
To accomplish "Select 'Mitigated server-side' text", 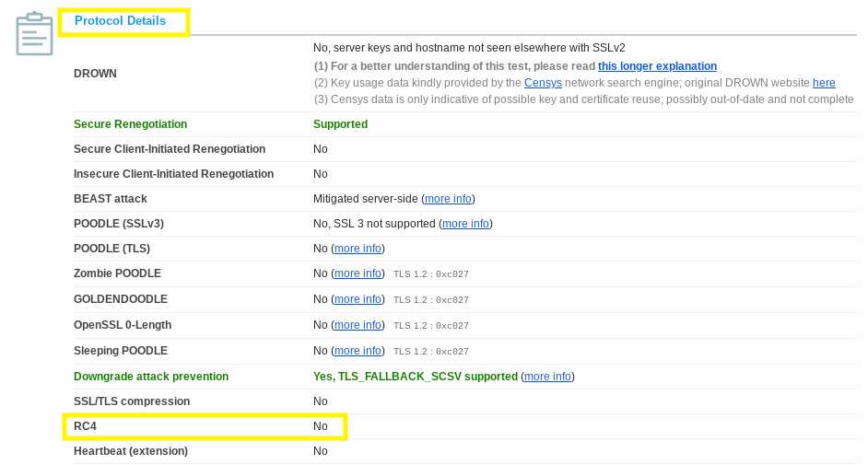I will [x=366, y=199].
